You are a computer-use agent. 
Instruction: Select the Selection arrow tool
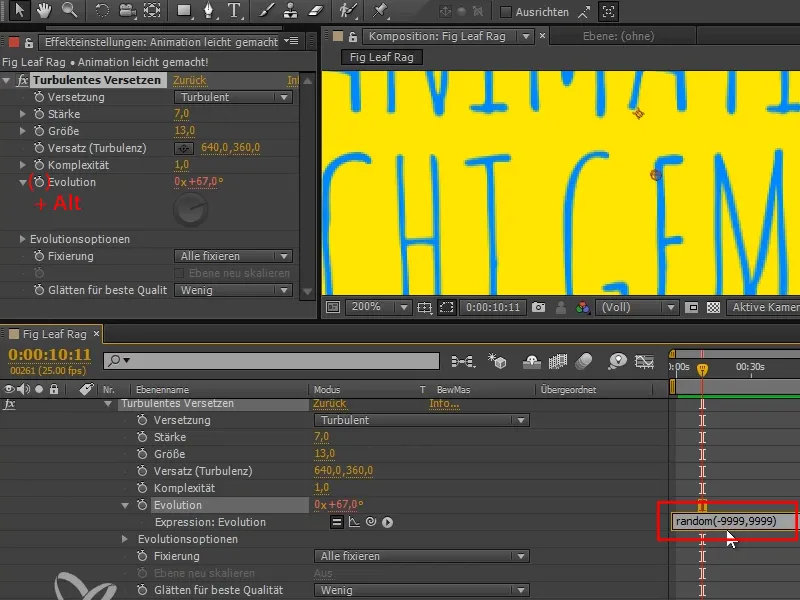[x=19, y=10]
